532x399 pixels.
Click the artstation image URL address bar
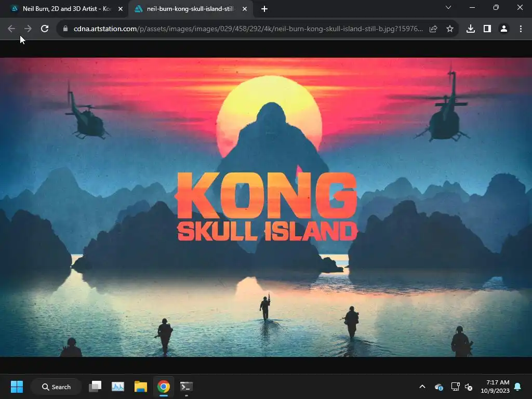248,29
